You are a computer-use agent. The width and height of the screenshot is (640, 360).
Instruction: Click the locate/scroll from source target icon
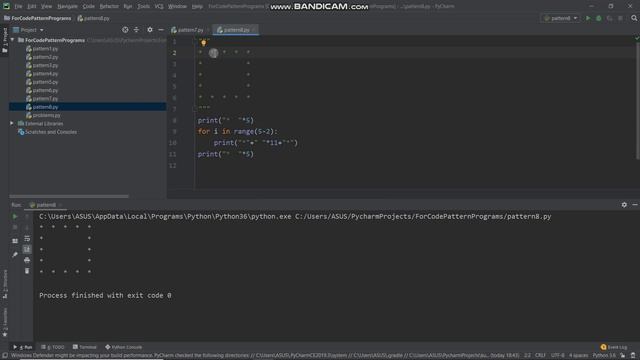(x=125, y=30)
